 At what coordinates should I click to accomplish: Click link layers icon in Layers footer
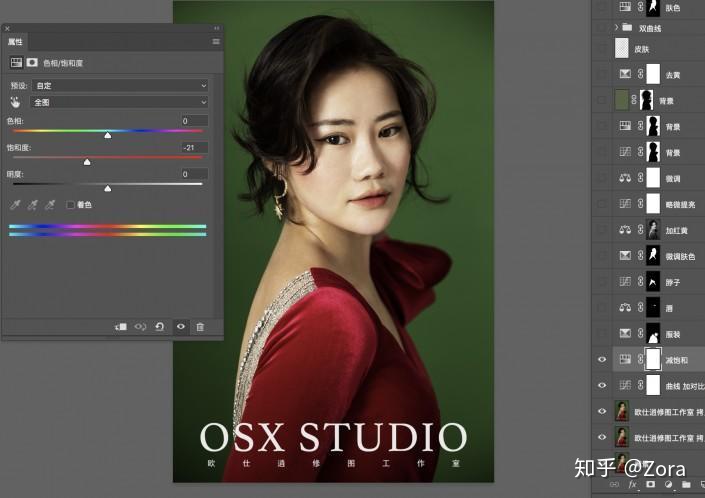point(614,484)
